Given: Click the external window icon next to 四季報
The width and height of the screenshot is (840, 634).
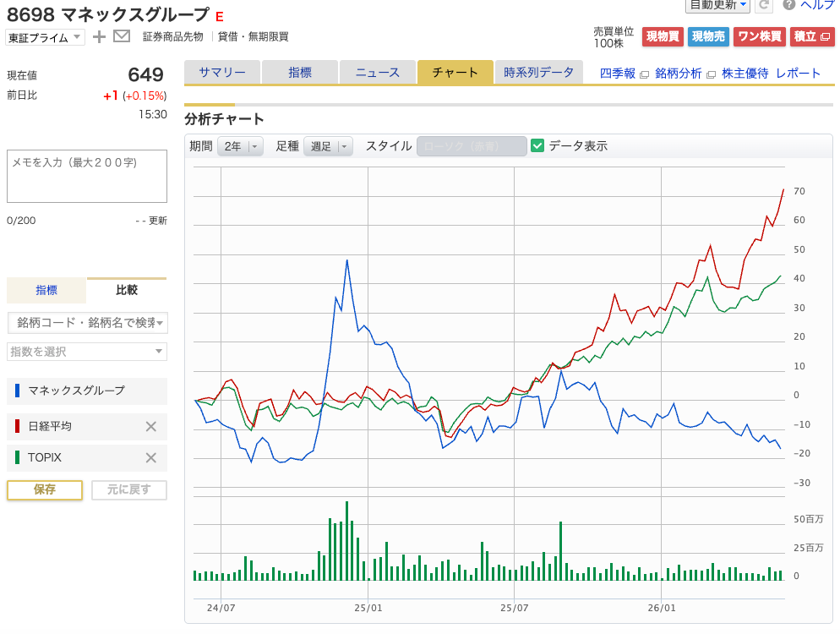Looking at the screenshot, I should [x=645, y=74].
